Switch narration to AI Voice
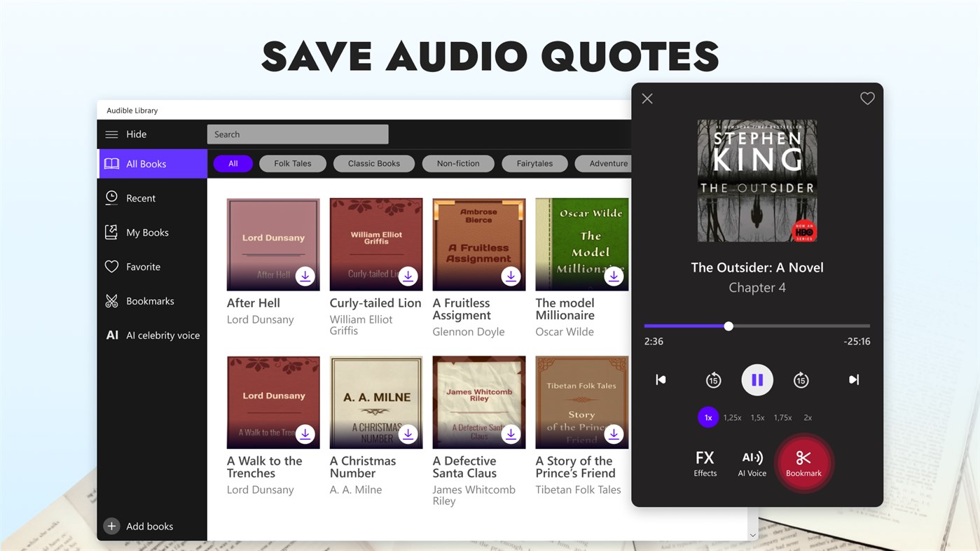 click(752, 462)
